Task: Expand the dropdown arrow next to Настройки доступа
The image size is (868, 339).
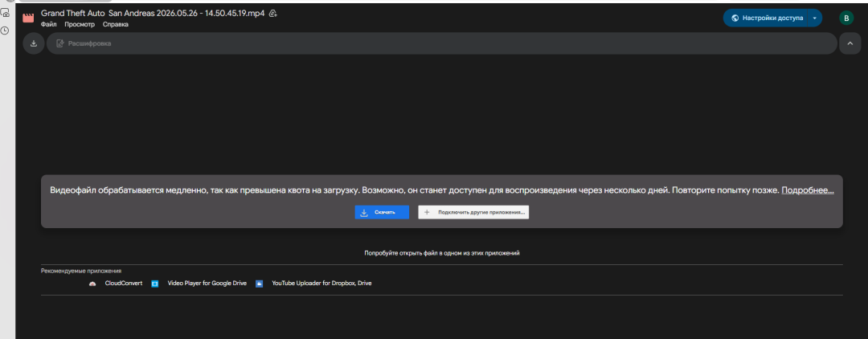Action: [815, 18]
